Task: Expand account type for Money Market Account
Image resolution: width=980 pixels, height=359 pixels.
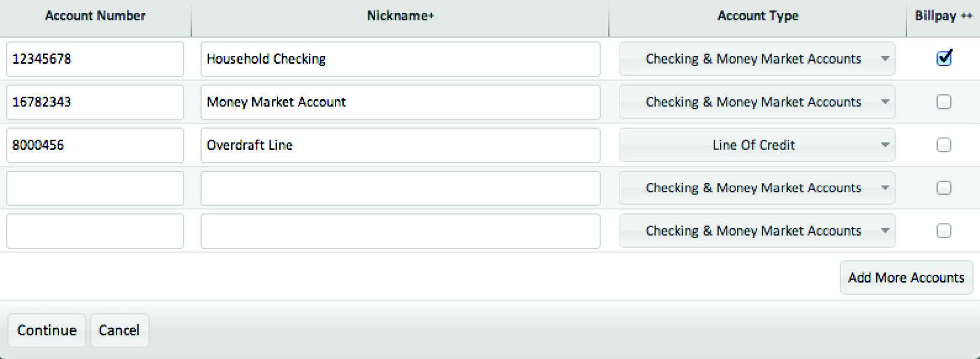Action: point(757,102)
